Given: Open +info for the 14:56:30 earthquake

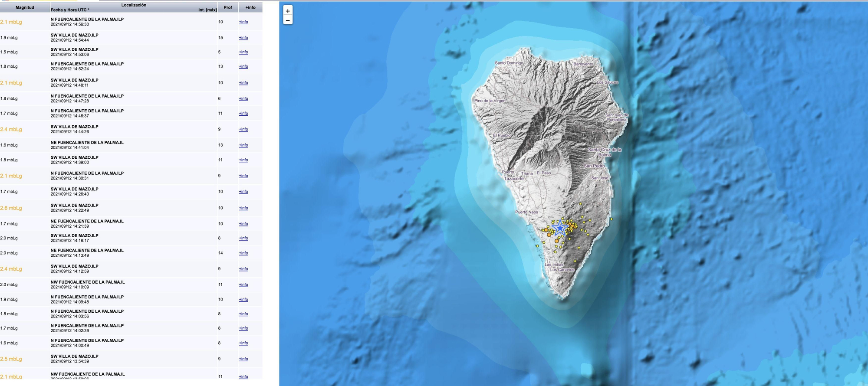Looking at the screenshot, I should (243, 22).
